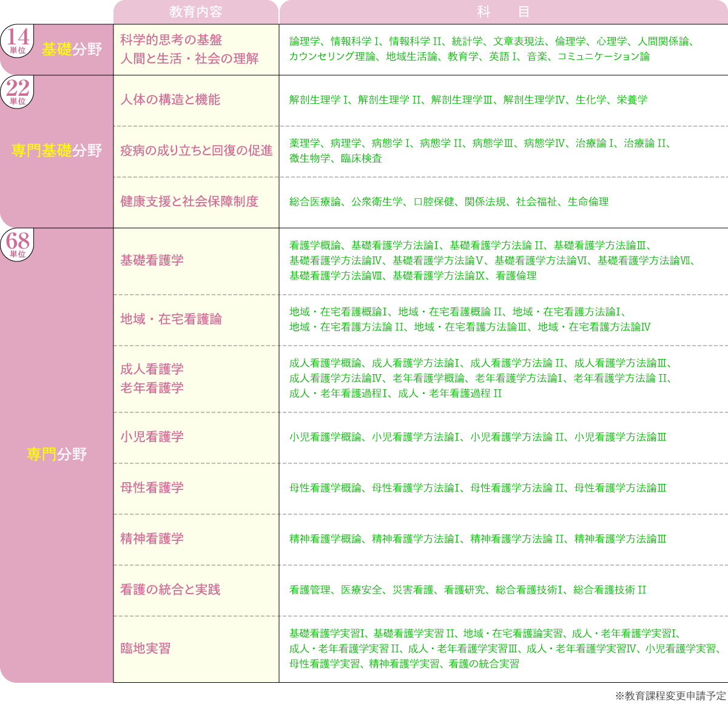This screenshot has height=704, width=728.
Task: Select the 人体の構造と機能 cell
Action: pyautogui.click(x=170, y=100)
